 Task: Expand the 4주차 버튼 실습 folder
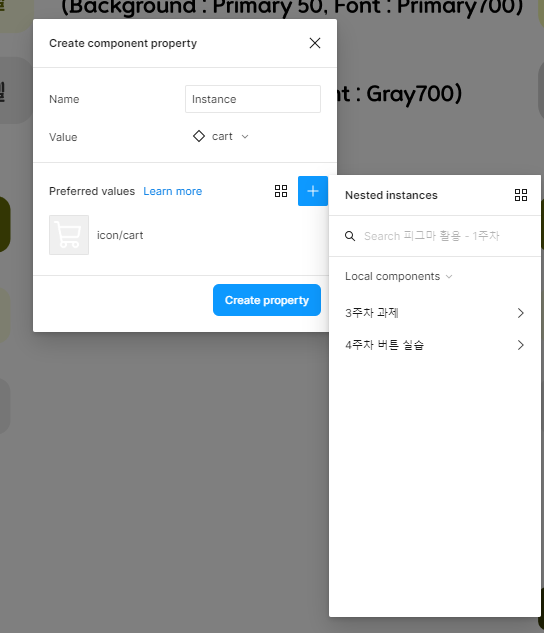(521, 345)
